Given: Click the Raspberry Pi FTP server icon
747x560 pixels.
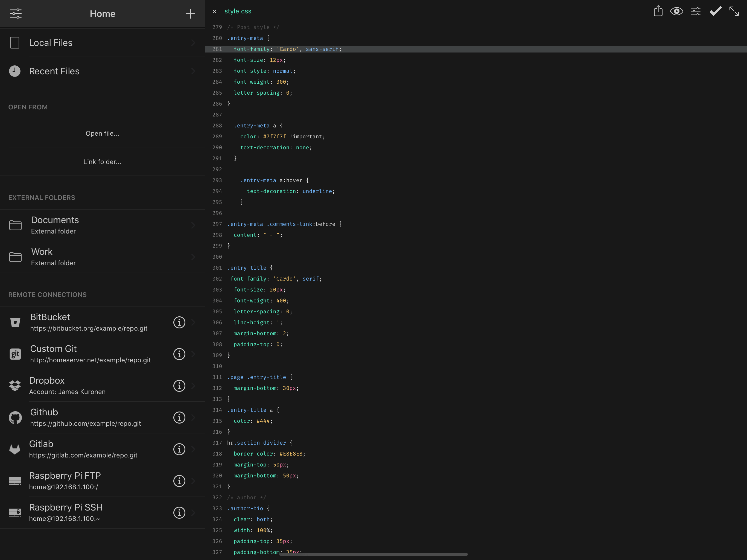Looking at the screenshot, I should click(x=15, y=481).
